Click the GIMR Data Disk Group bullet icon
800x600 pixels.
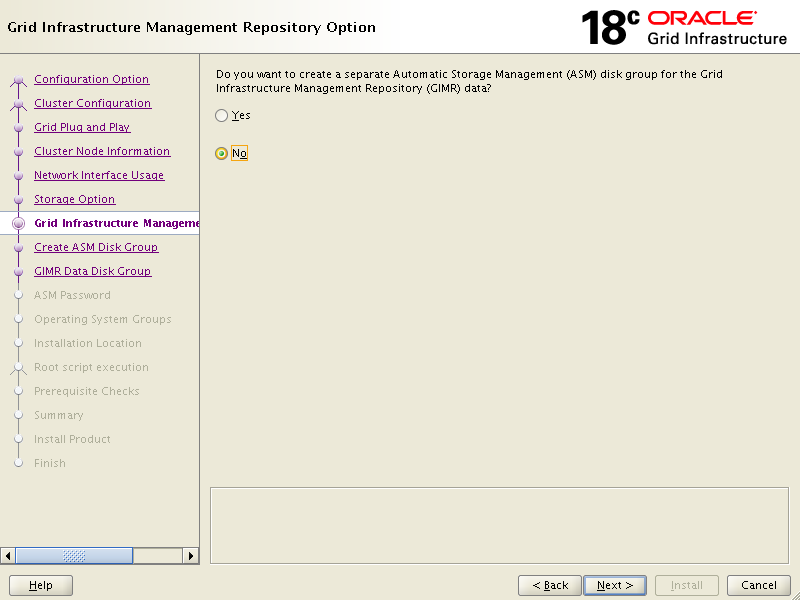(x=18, y=271)
